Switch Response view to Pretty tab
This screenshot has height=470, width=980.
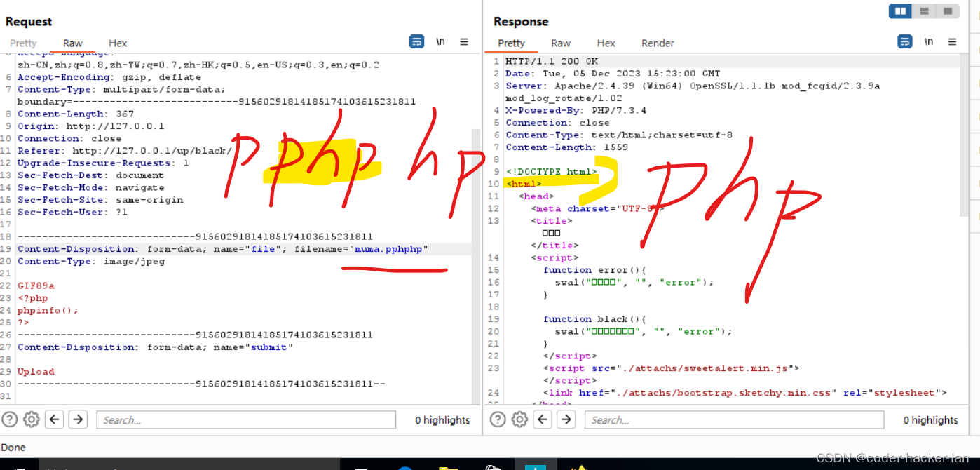pos(512,43)
